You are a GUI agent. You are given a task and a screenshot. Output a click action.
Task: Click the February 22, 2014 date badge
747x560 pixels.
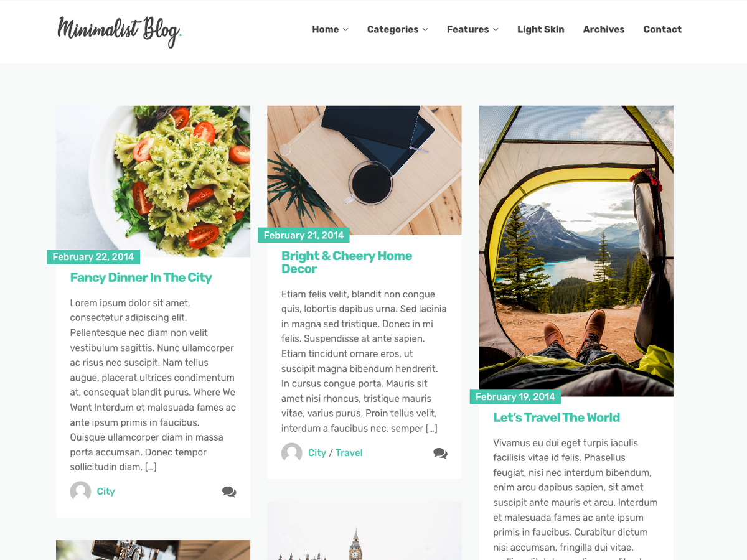click(93, 257)
